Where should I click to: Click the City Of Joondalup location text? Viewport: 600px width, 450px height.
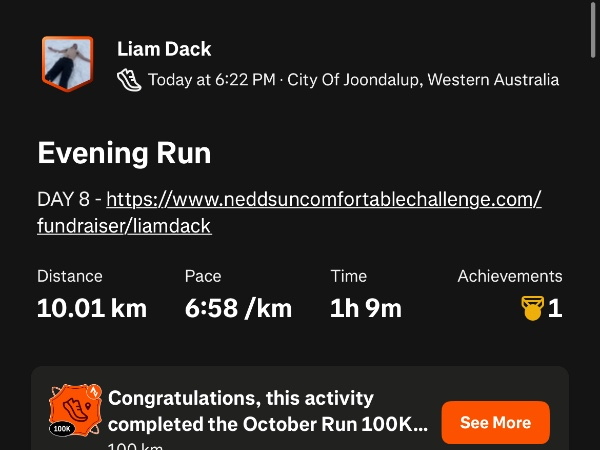pyautogui.click(x=423, y=80)
